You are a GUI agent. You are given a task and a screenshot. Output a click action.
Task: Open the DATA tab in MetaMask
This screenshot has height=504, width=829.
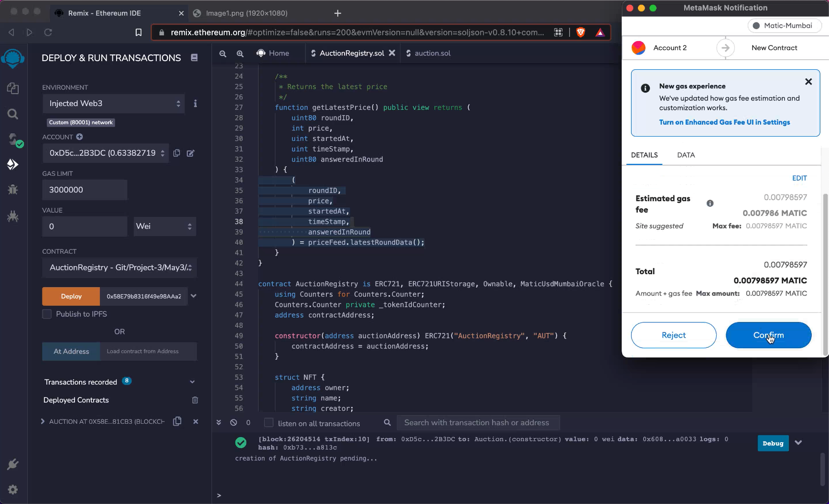(686, 155)
